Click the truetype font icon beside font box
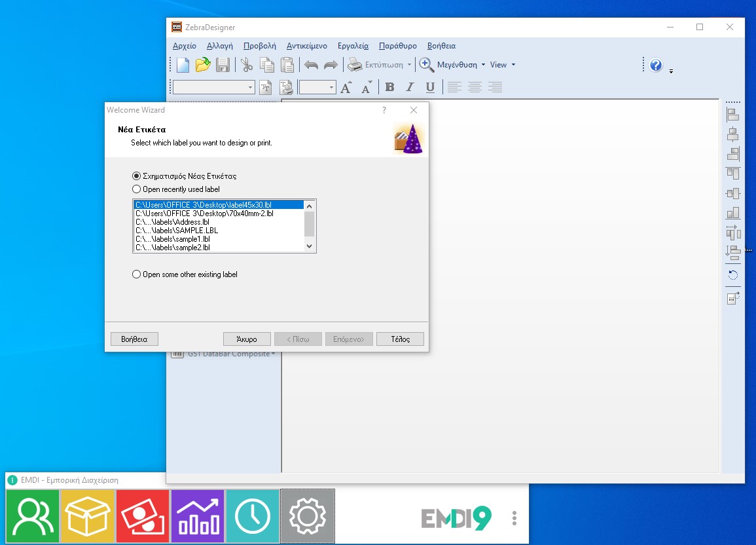756x545 pixels. coord(266,87)
